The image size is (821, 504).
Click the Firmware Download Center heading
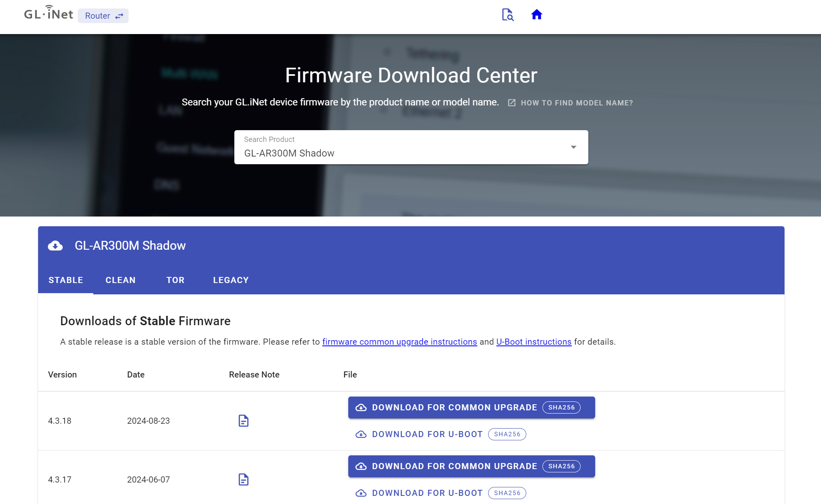(x=411, y=75)
